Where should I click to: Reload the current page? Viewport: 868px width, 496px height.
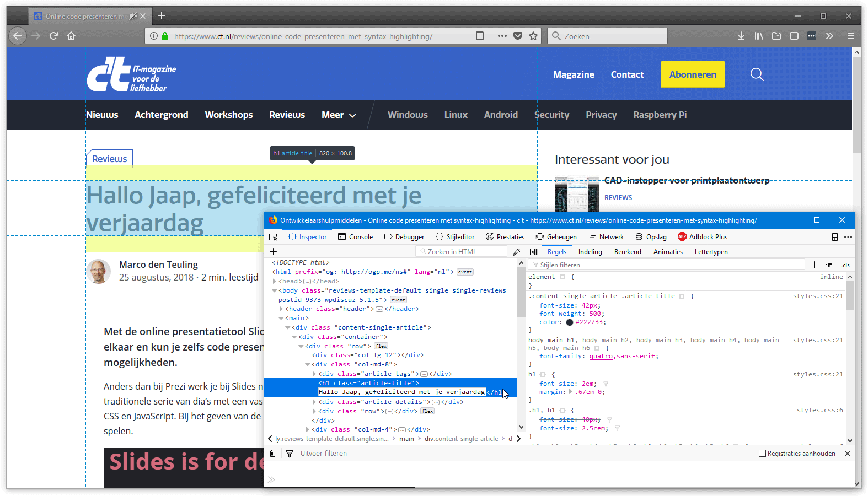(53, 36)
